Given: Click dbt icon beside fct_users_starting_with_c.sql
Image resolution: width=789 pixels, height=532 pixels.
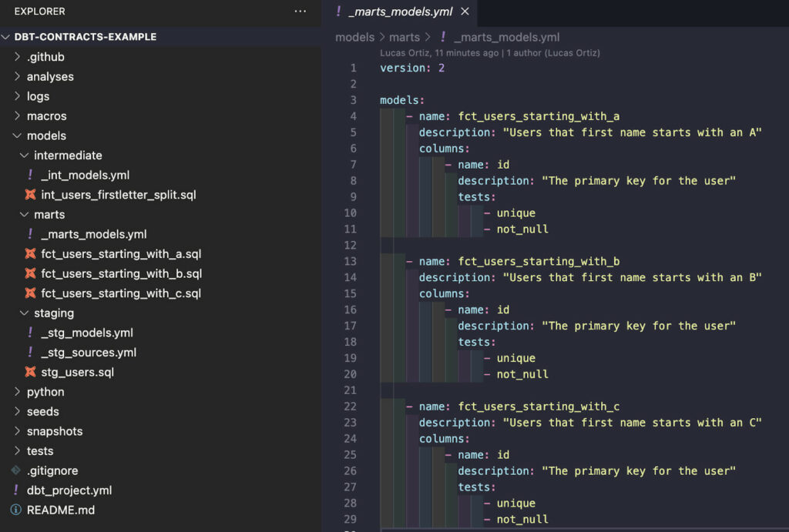Looking at the screenshot, I should point(30,293).
